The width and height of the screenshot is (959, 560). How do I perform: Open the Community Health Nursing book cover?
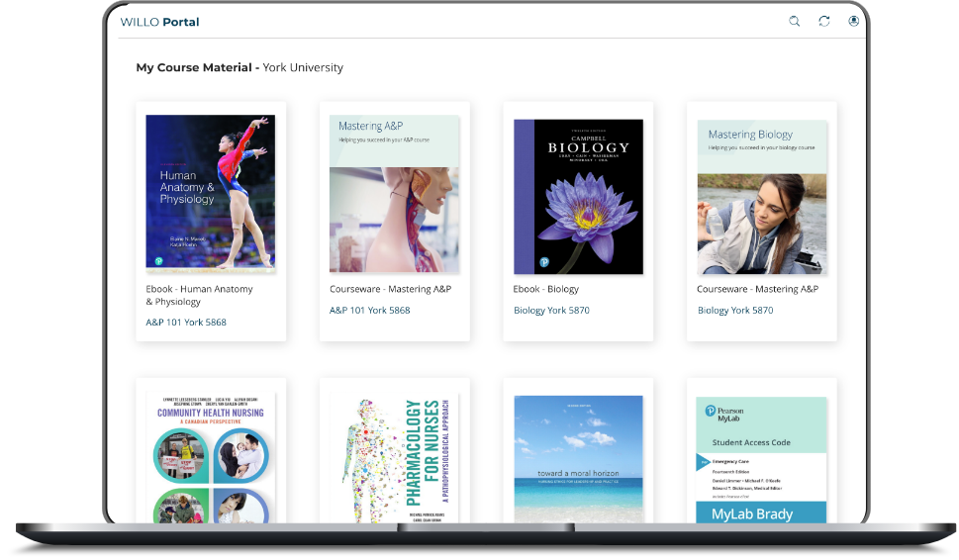pyautogui.click(x=211, y=459)
